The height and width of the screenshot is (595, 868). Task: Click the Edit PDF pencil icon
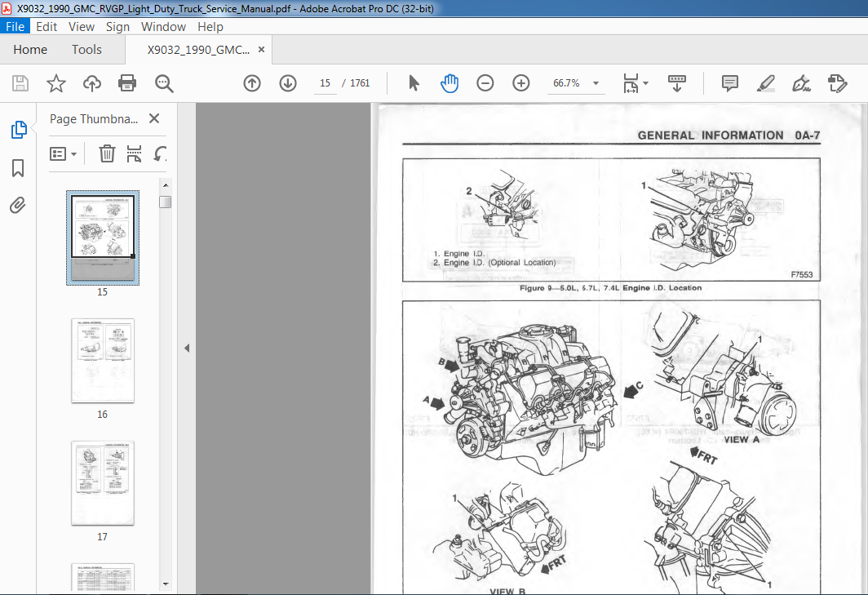tap(837, 83)
